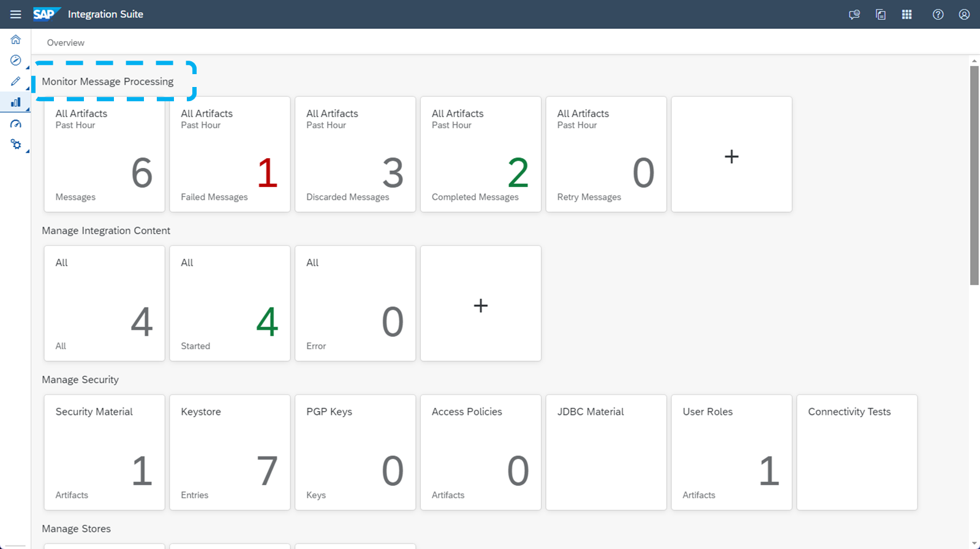The height and width of the screenshot is (549, 980).
Task: Open the feedback chat icon
Action: point(854,15)
